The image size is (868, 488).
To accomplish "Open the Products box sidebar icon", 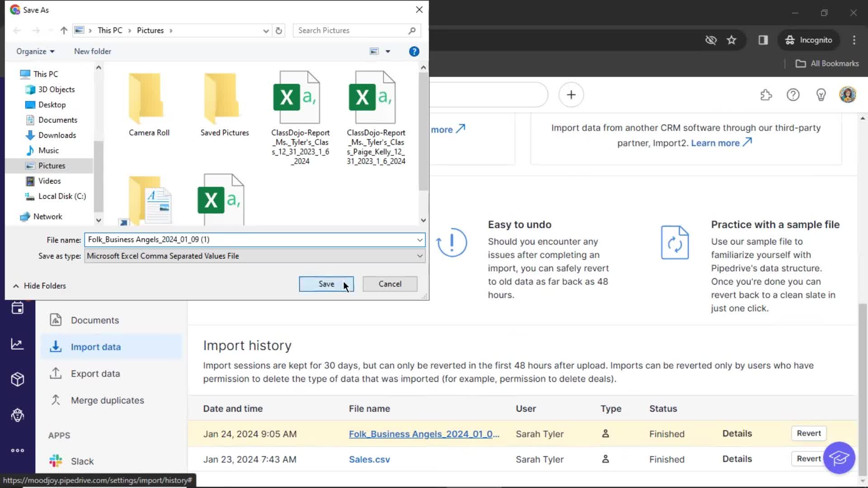I will [x=18, y=380].
